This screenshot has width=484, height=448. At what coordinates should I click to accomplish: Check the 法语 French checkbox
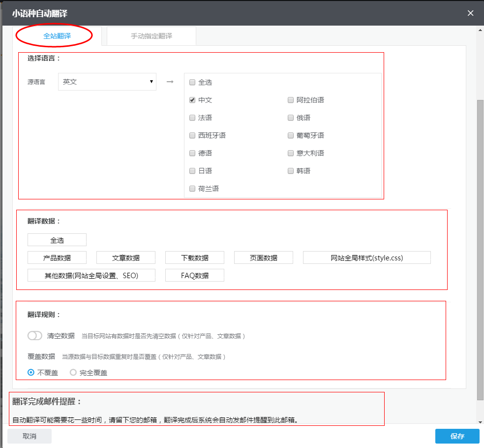192,118
